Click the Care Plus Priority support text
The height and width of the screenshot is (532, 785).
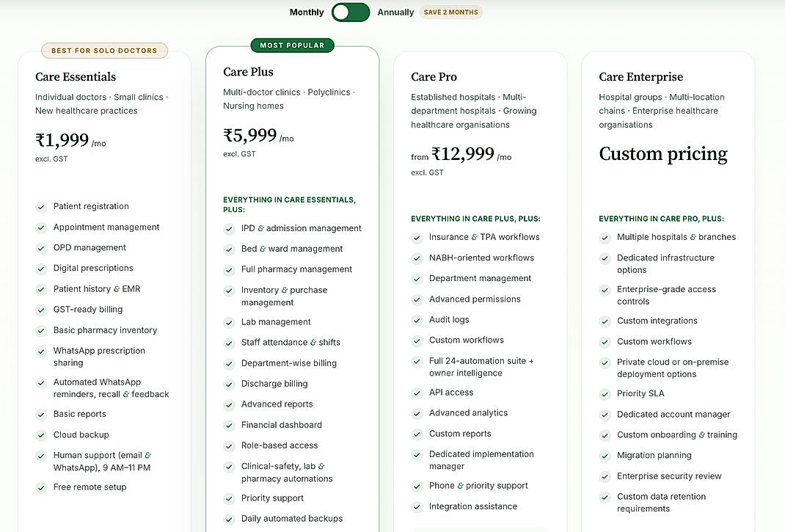click(272, 498)
